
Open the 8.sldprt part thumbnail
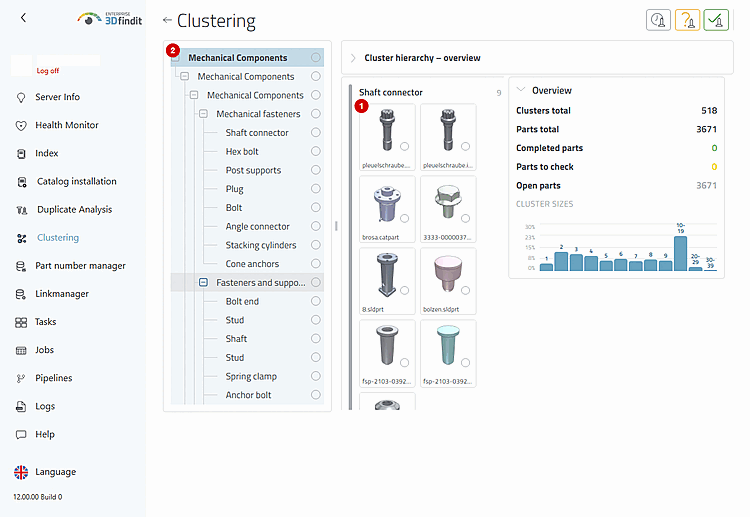pos(387,281)
